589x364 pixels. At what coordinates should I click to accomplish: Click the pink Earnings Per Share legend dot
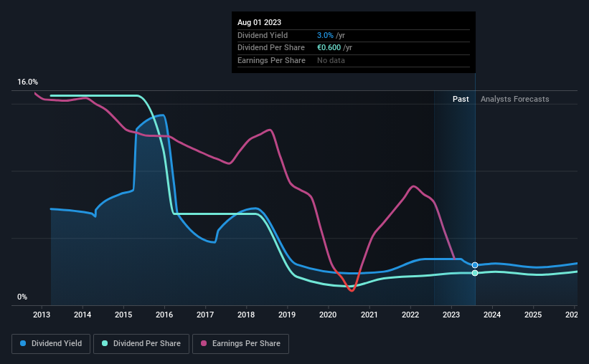(204, 343)
